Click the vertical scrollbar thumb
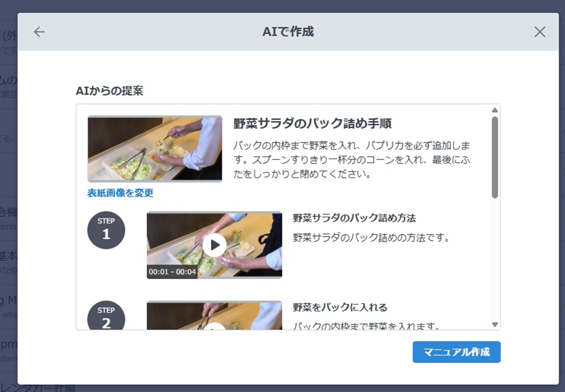 (x=495, y=157)
